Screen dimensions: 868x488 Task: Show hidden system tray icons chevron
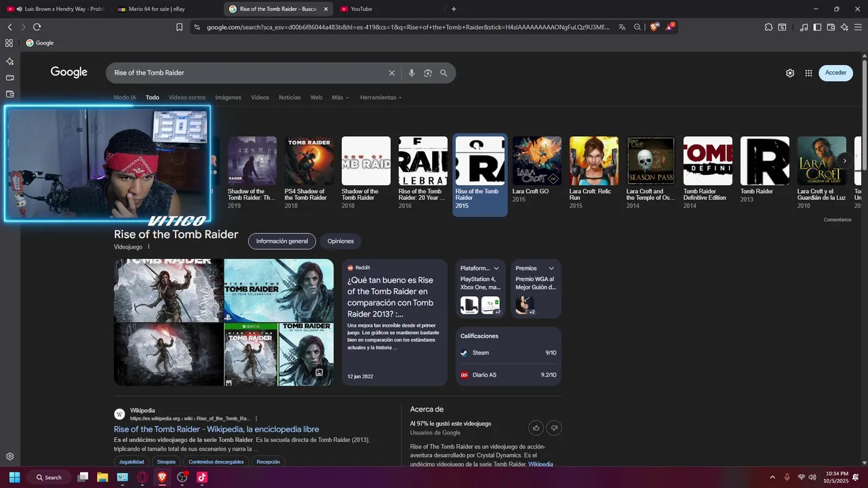coord(772,477)
